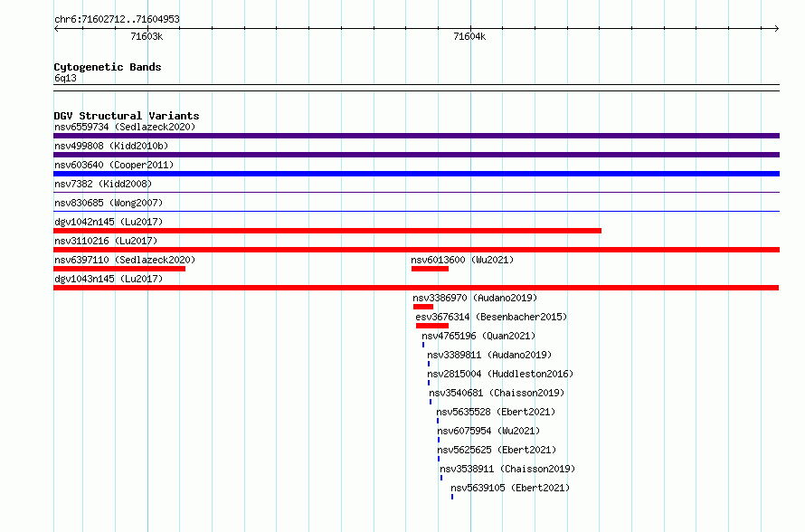The height and width of the screenshot is (532, 805).
Task: Click the red bar under esv3676314
Action: coord(432,326)
